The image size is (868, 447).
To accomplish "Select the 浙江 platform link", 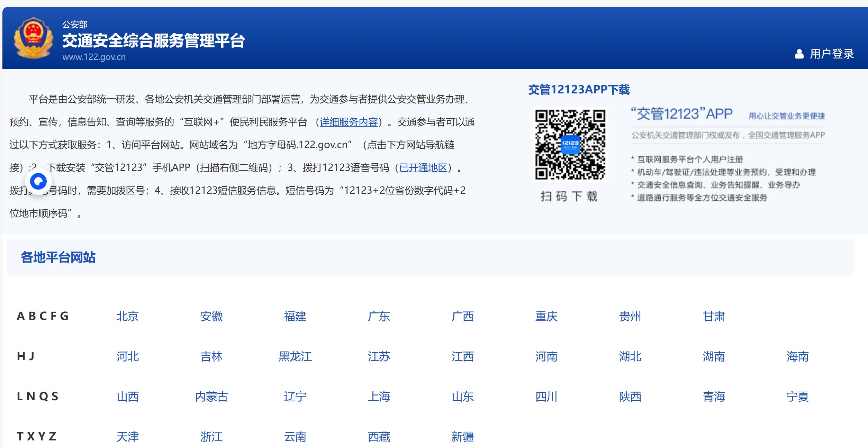I will (211, 437).
